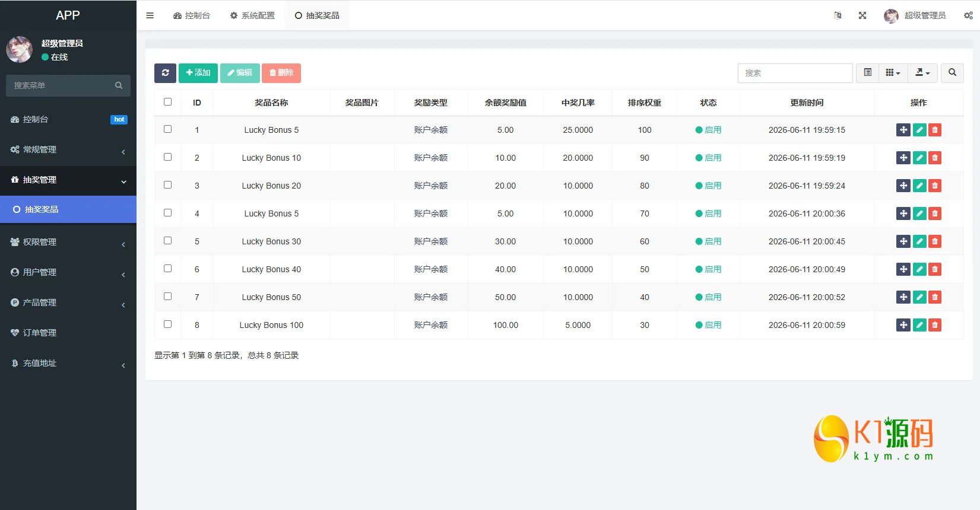
Task: Delete the Lucky Bonus 40 row
Action: pyautogui.click(x=935, y=269)
